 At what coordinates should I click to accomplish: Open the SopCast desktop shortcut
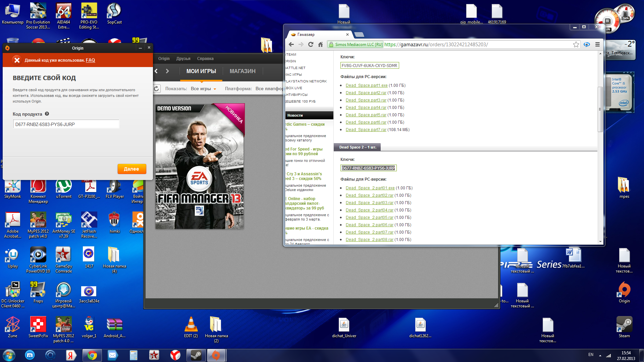click(x=114, y=13)
